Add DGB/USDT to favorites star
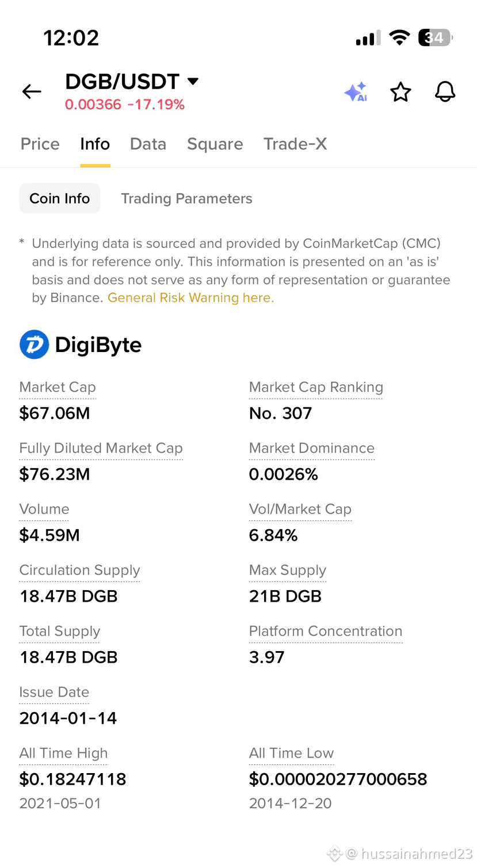477x868 pixels. coord(400,92)
